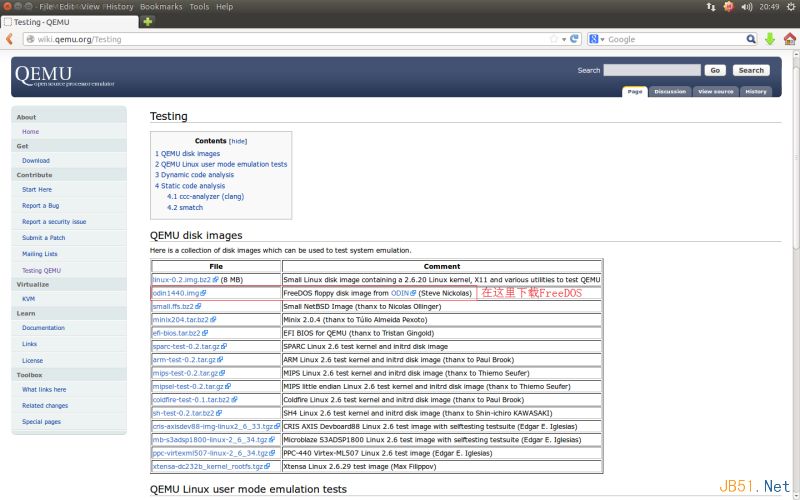Open the search engine selector dropdown
The width and height of the screenshot is (800, 500).
point(596,39)
